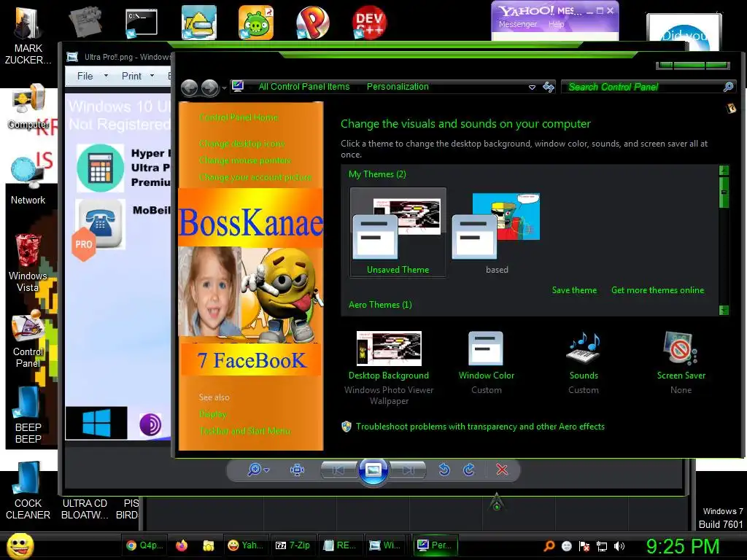Go to previous image in Photo Viewer

click(339, 470)
